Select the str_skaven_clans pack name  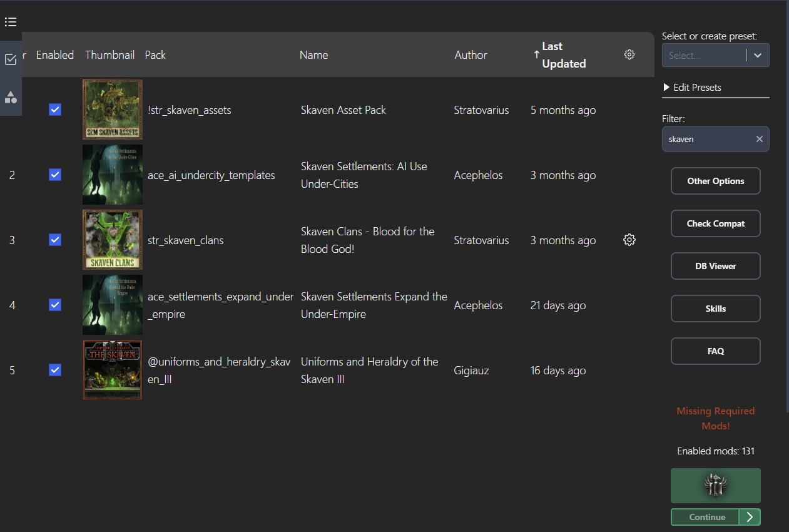point(186,240)
